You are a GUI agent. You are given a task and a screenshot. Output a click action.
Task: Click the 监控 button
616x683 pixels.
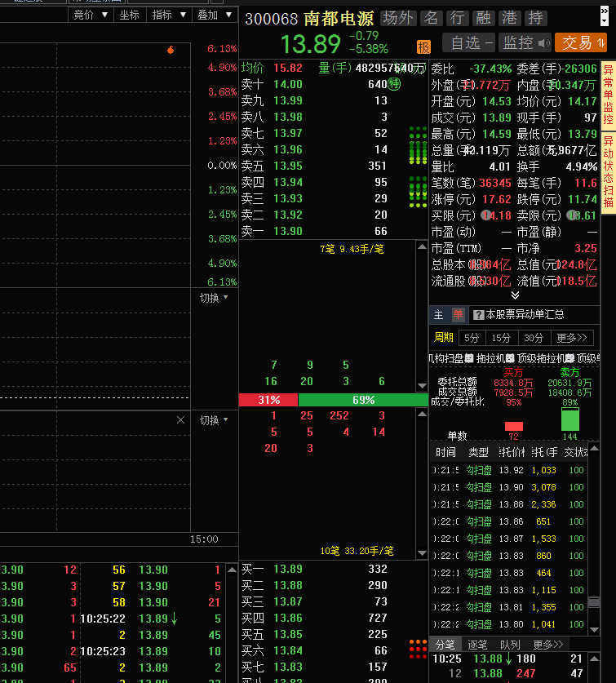point(525,42)
